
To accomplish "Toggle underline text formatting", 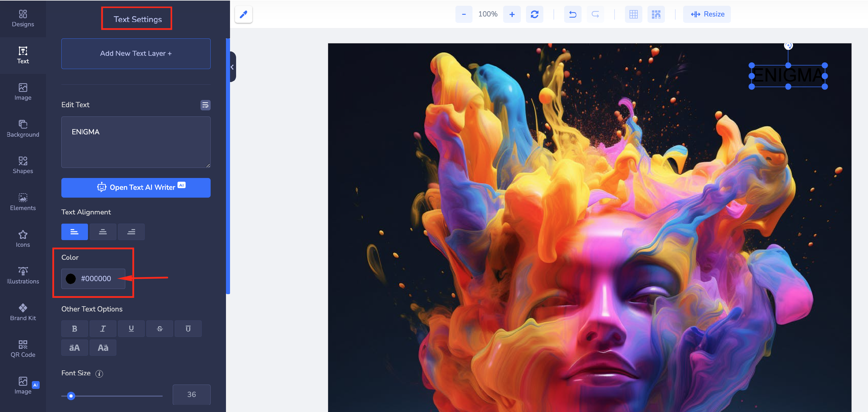I will 131,329.
